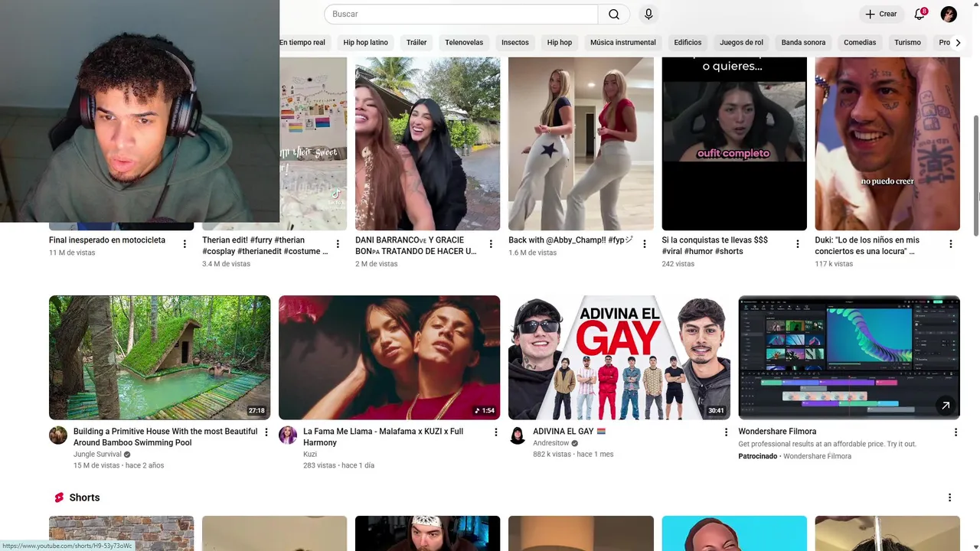The width and height of the screenshot is (980, 551).
Task: Select the En tiempo real chip
Action: tap(302, 42)
